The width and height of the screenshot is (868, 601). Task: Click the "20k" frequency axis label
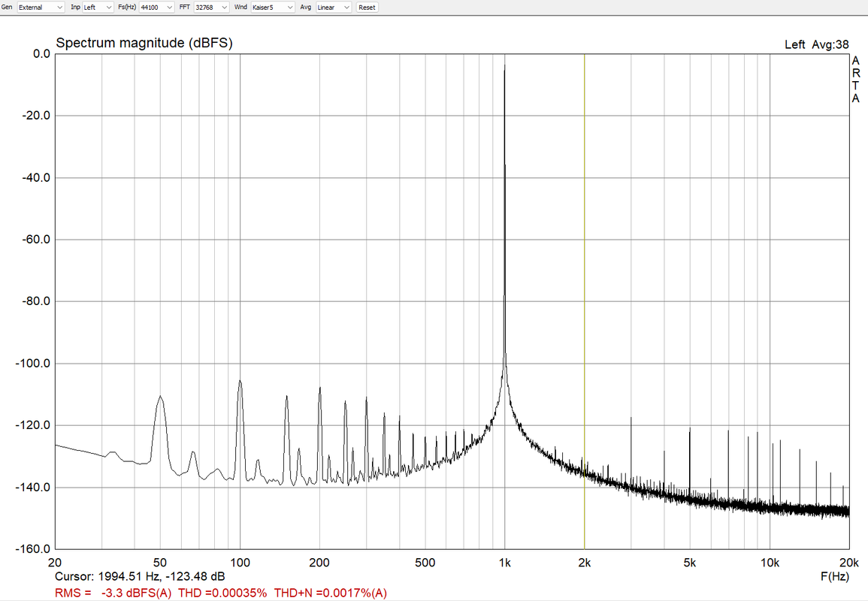[849, 563]
